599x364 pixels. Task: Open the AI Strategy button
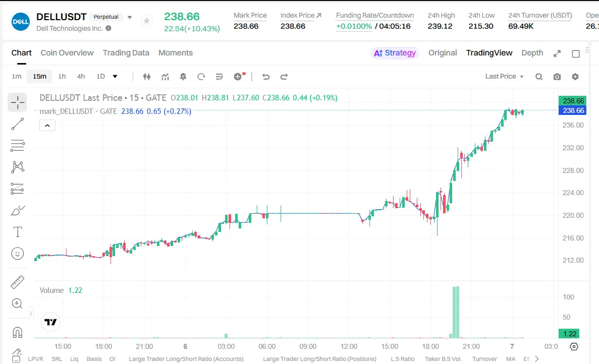[x=395, y=53]
